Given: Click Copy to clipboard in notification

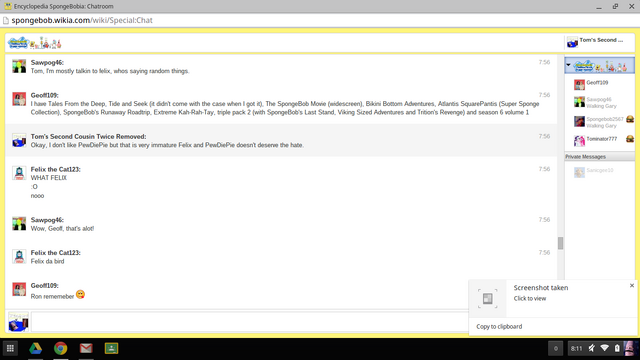Looking at the screenshot, I should [x=499, y=327].
